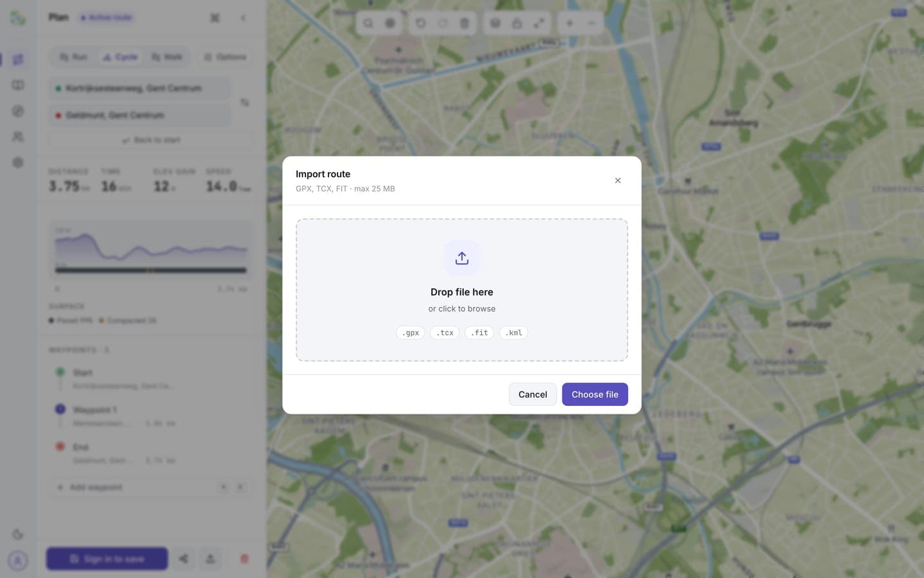Click the Choose file button
Image resolution: width=924 pixels, height=578 pixels.
tap(595, 394)
